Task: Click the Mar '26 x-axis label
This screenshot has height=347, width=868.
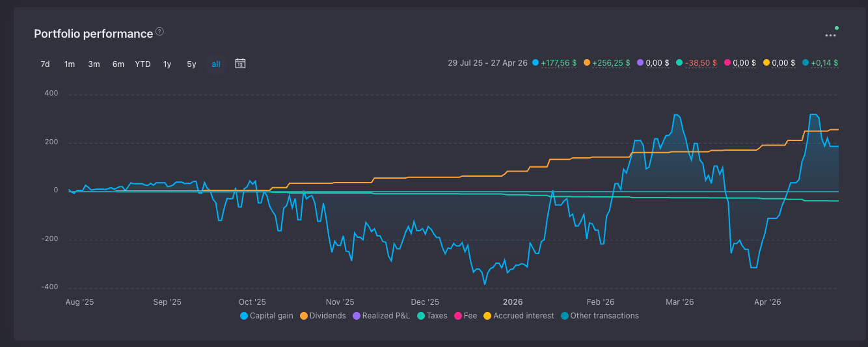Action: 679,302
